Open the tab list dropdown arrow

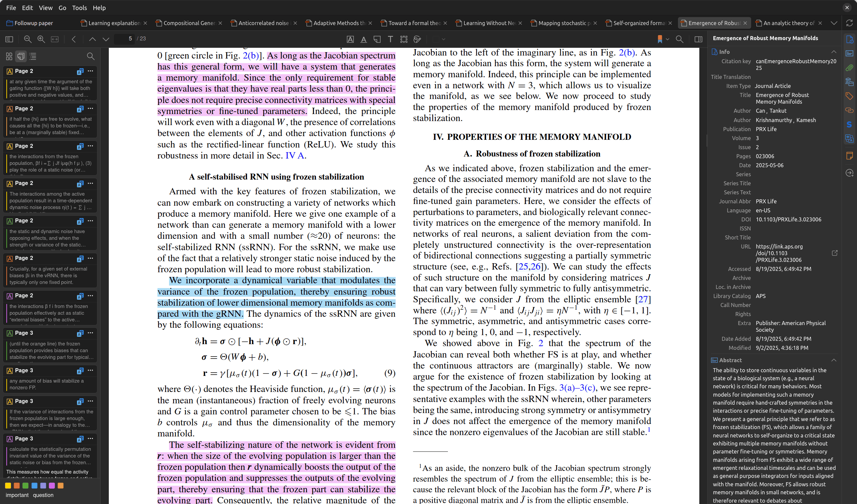(x=834, y=23)
